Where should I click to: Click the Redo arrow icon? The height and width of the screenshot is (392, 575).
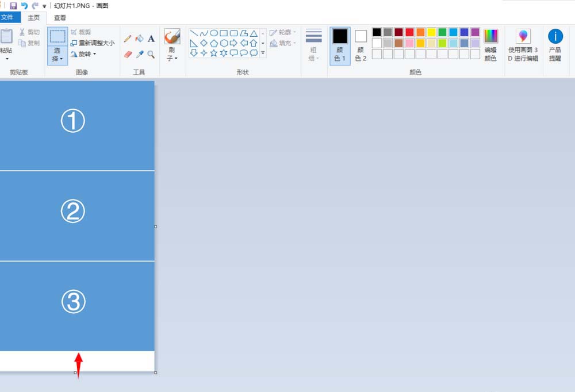coord(35,6)
